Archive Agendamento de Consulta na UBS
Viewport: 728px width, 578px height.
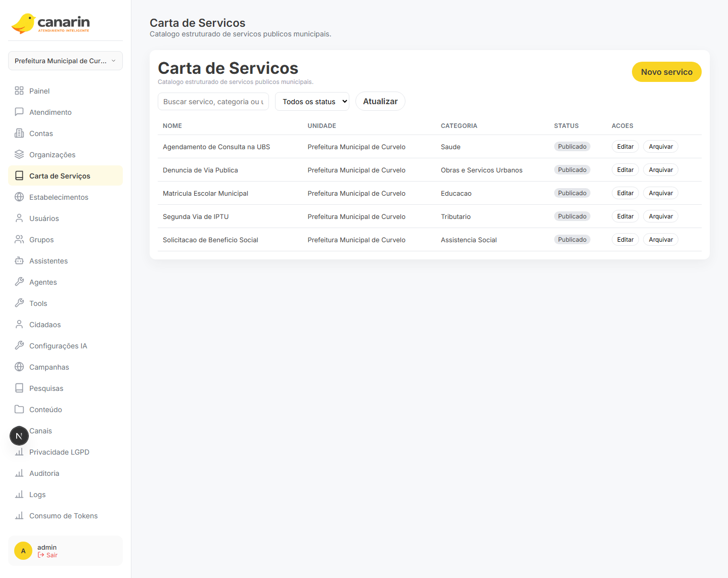click(661, 147)
